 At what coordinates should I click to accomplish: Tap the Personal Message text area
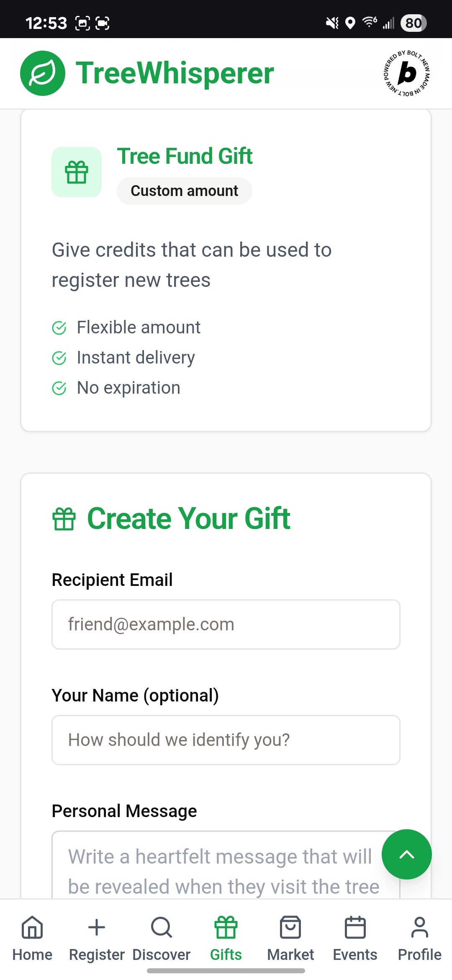click(226, 865)
